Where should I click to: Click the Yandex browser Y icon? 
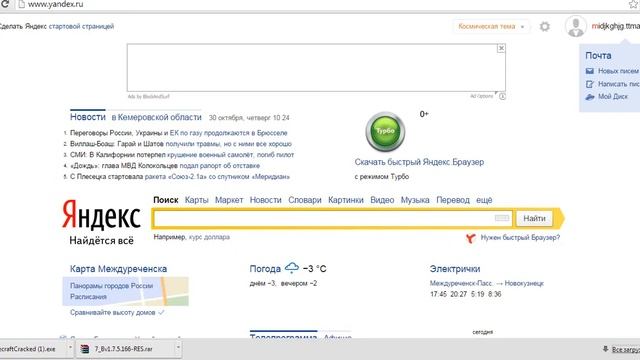pos(471,238)
